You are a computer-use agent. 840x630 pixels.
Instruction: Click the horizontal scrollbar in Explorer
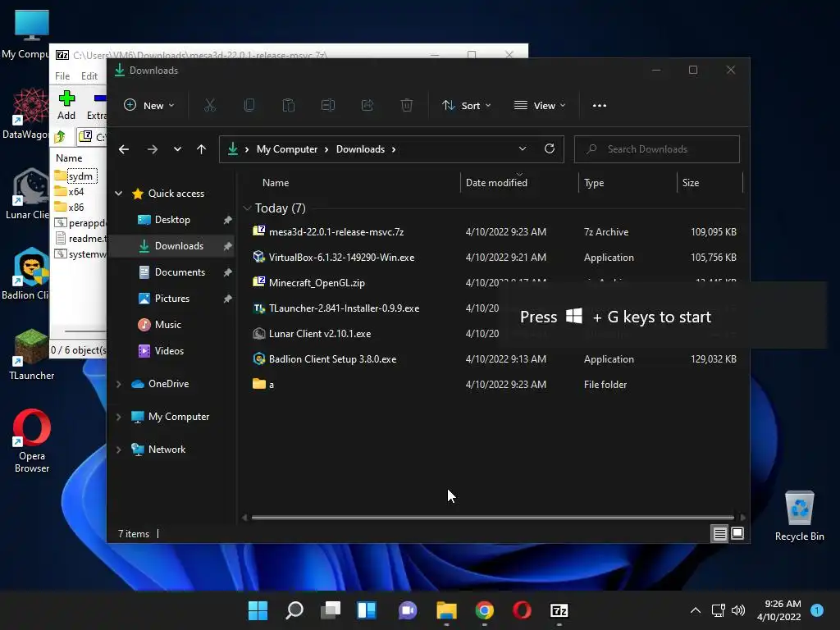click(492, 518)
